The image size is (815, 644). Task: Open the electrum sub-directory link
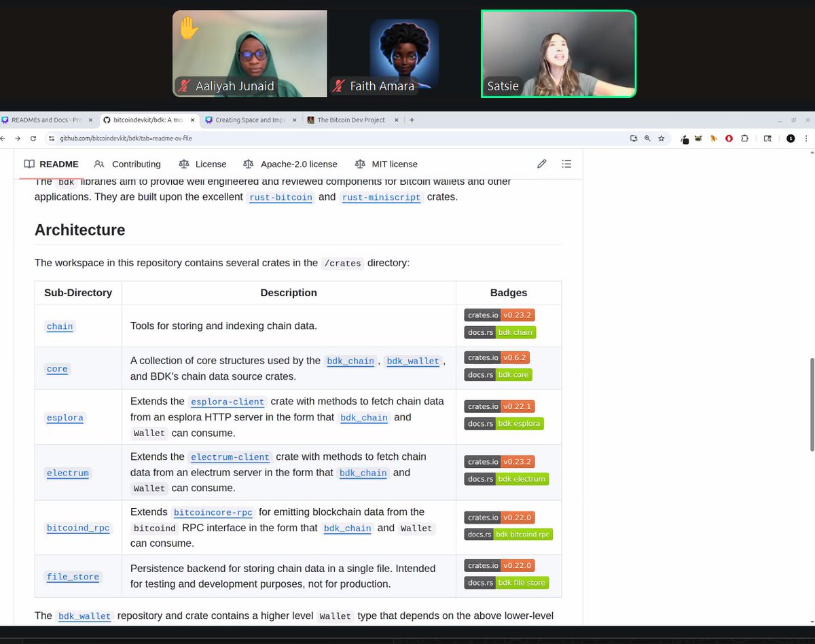click(68, 473)
